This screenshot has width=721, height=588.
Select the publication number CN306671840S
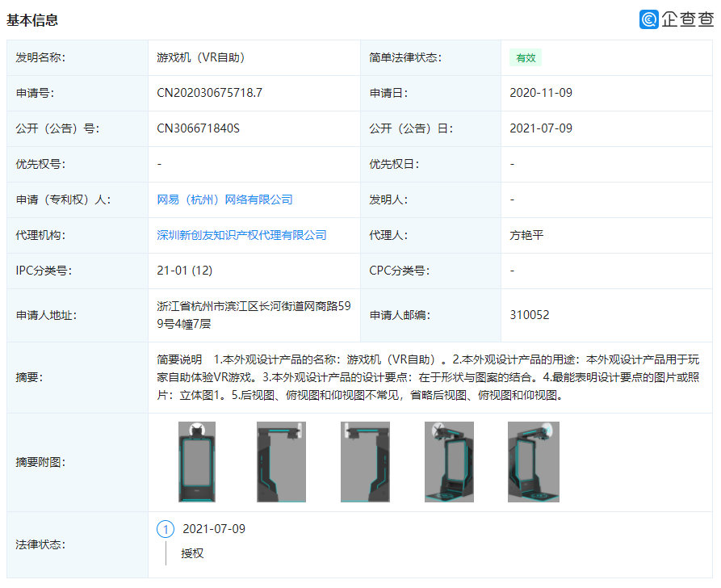tap(198, 128)
